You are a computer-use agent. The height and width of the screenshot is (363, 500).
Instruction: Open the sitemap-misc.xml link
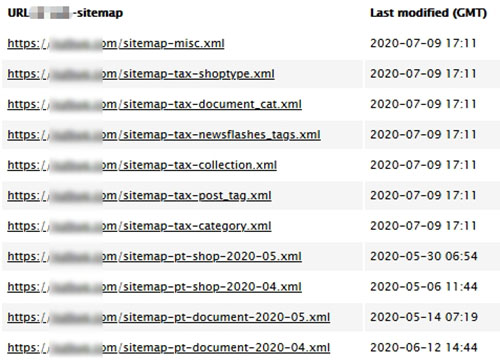click(116, 43)
